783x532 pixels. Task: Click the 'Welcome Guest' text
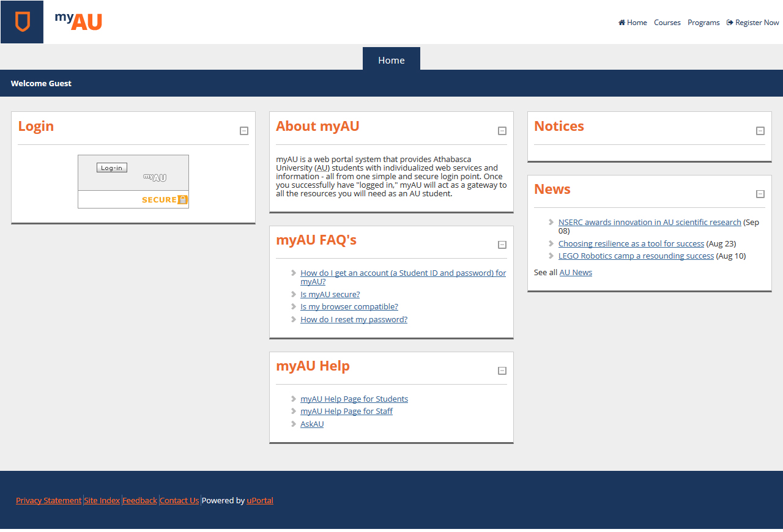tap(41, 83)
